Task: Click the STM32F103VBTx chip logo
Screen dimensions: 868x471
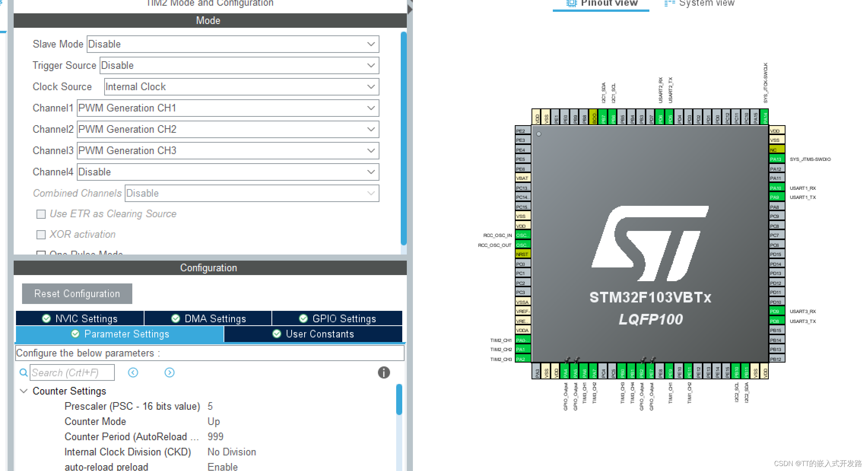Action: 650,243
